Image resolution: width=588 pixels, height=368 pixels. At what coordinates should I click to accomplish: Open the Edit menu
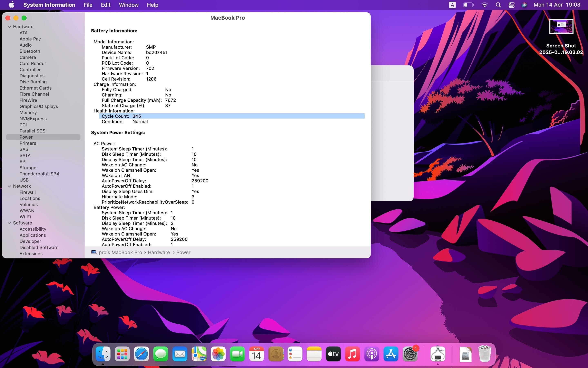(105, 5)
